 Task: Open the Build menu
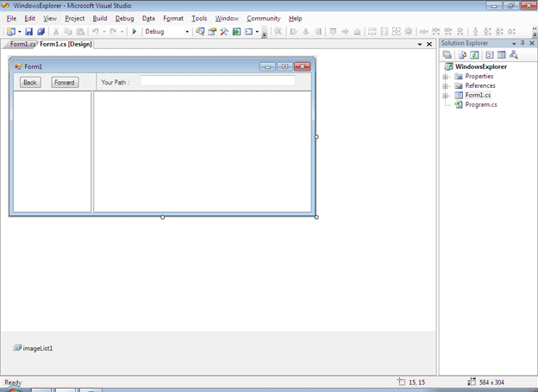[x=100, y=18]
